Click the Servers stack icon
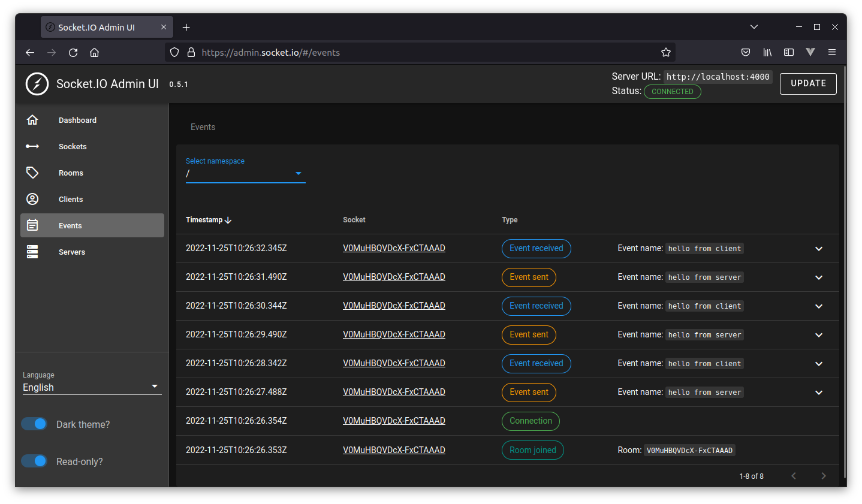 click(x=32, y=252)
